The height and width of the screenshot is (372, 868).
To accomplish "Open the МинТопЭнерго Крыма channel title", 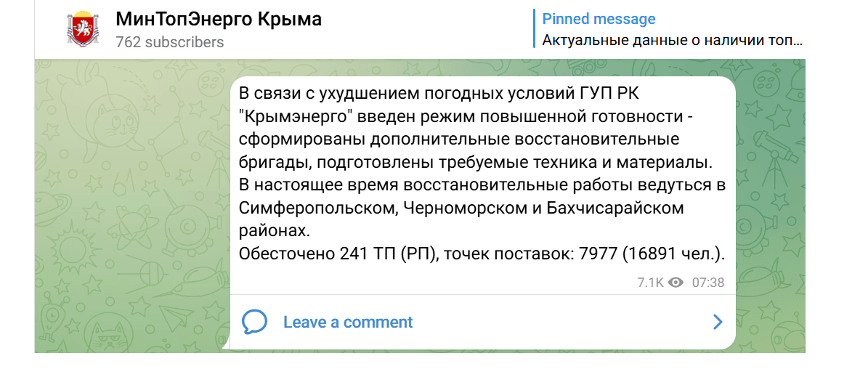I will (x=219, y=20).
